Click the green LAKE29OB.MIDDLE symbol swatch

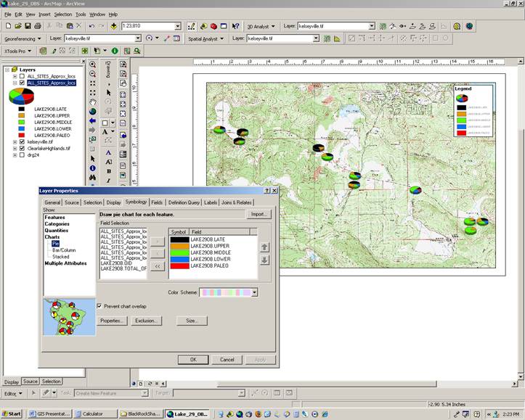(180, 252)
